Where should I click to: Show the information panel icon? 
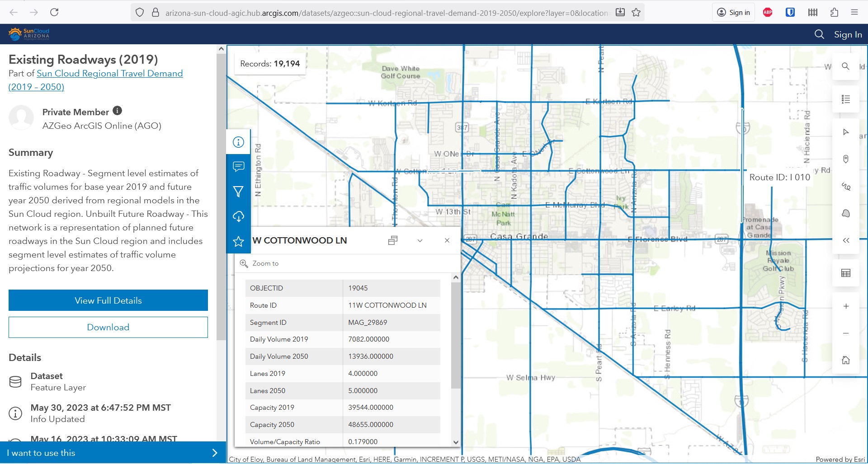pos(238,142)
